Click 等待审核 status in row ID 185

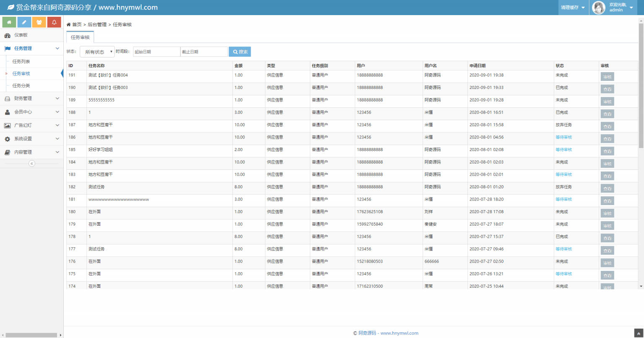click(563, 150)
